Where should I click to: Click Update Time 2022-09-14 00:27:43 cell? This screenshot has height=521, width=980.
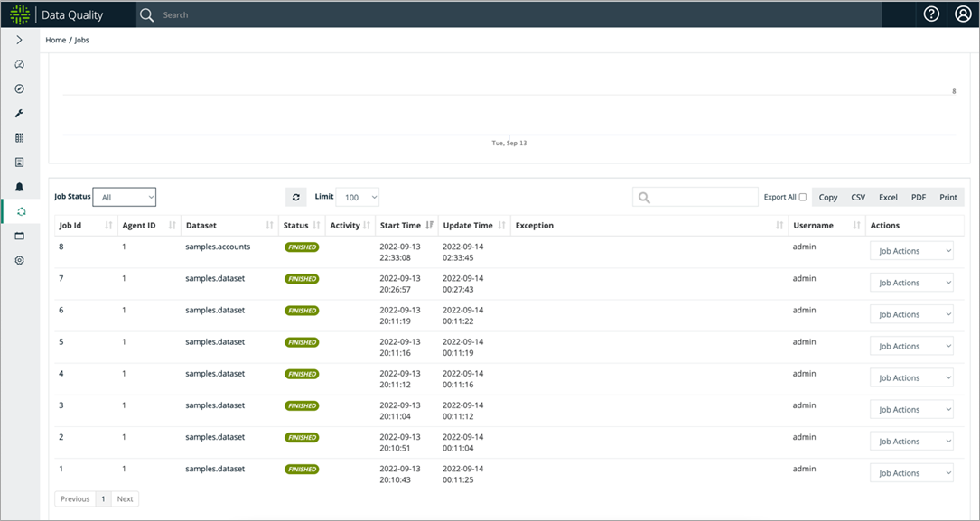pos(463,284)
